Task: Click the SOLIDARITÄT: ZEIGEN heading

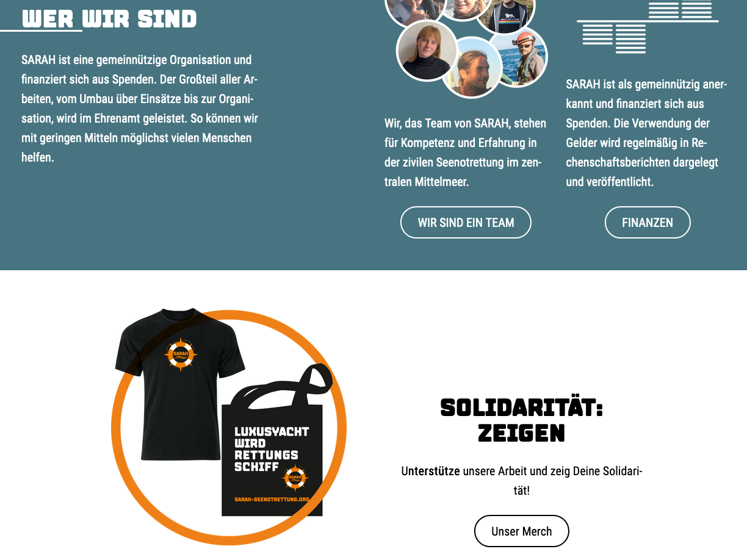Action: point(522,420)
